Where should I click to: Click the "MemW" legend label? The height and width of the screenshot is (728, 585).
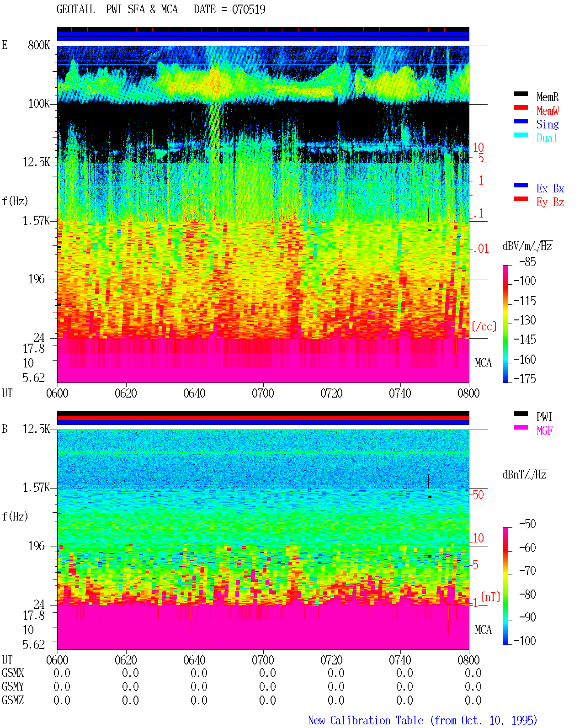pos(548,111)
